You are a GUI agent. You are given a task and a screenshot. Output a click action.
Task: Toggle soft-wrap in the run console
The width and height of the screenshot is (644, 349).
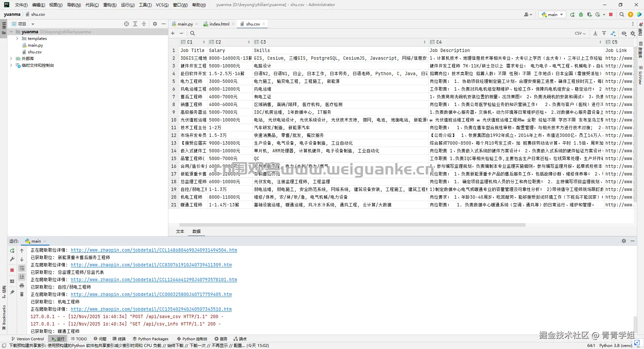pyautogui.click(x=22, y=268)
